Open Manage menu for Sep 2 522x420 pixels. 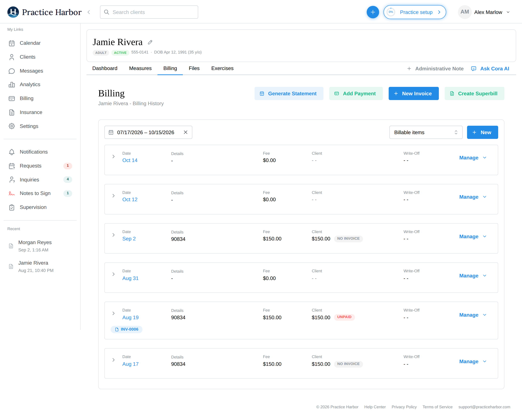473,236
